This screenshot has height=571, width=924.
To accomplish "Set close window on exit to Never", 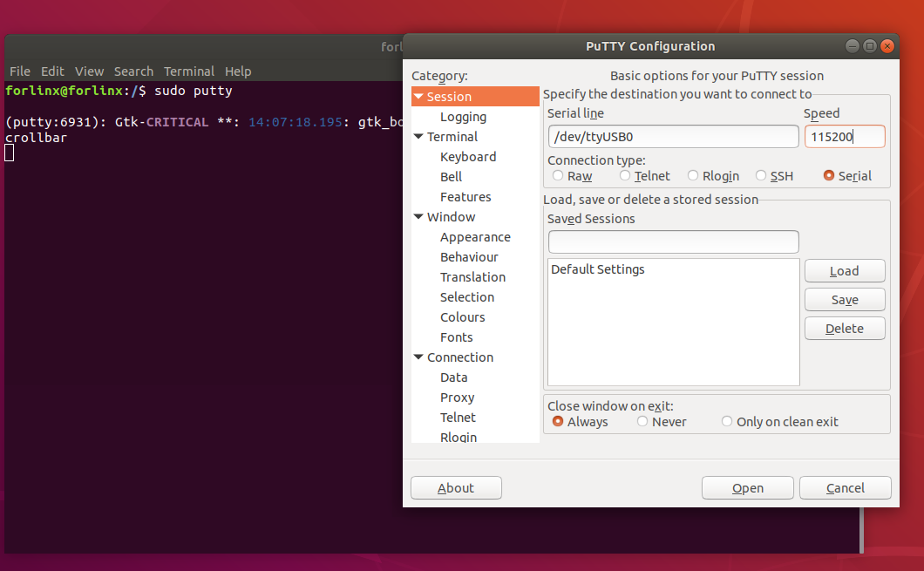I will [642, 421].
